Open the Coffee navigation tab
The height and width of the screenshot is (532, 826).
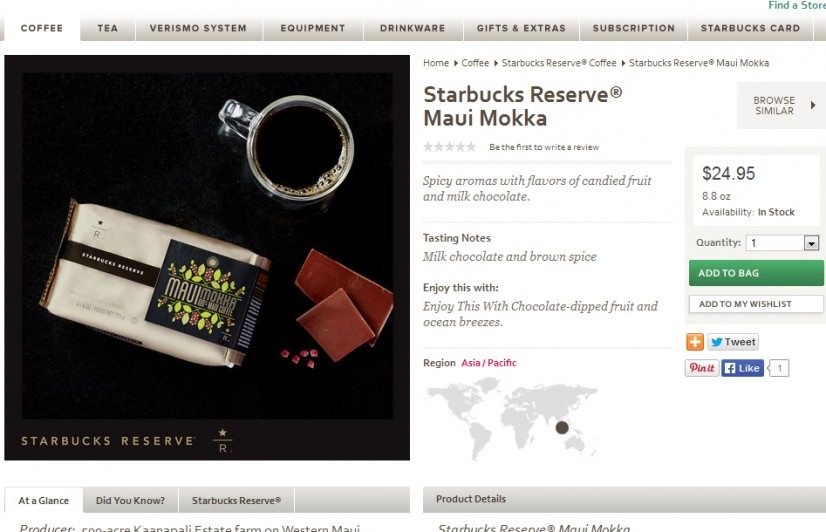[42, 28]
